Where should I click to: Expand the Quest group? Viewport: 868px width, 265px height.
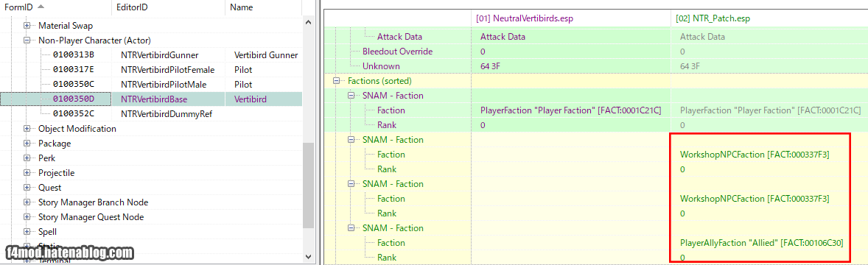pos(27,188)
